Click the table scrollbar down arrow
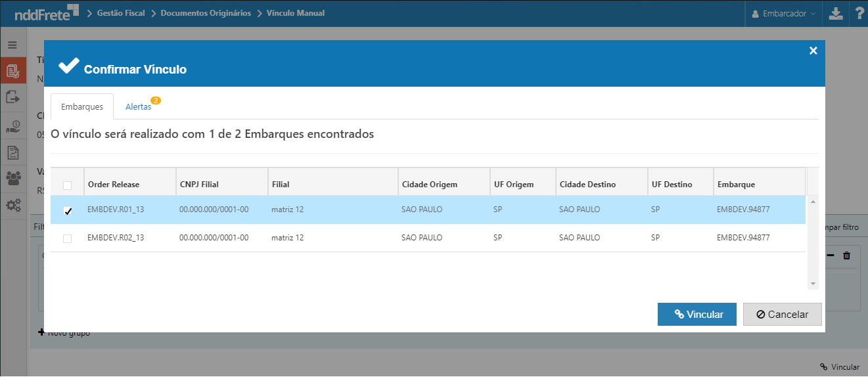Image resolution: width=868 pixels, height=377 pixels. click(813, 284)
